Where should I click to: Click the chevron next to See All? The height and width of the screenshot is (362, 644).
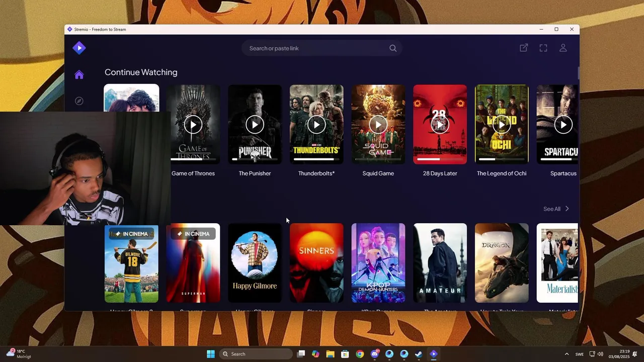(567, 209)
